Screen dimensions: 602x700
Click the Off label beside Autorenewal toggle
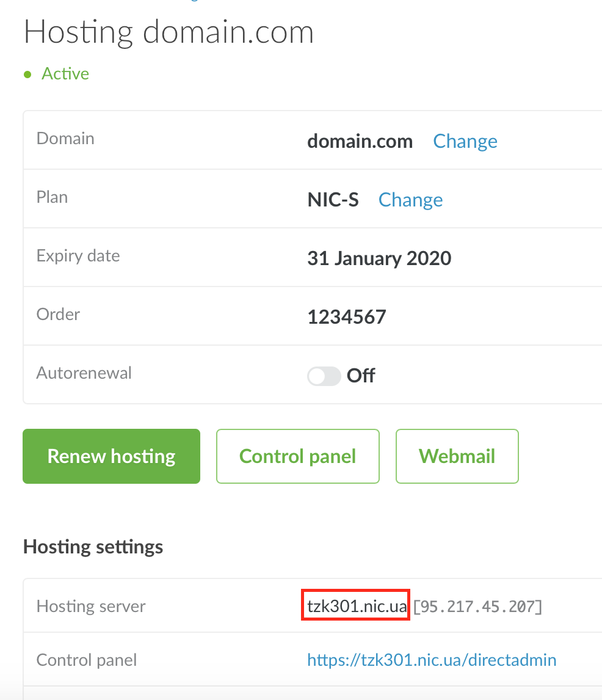pyautogui.click(x=361, y=376)
